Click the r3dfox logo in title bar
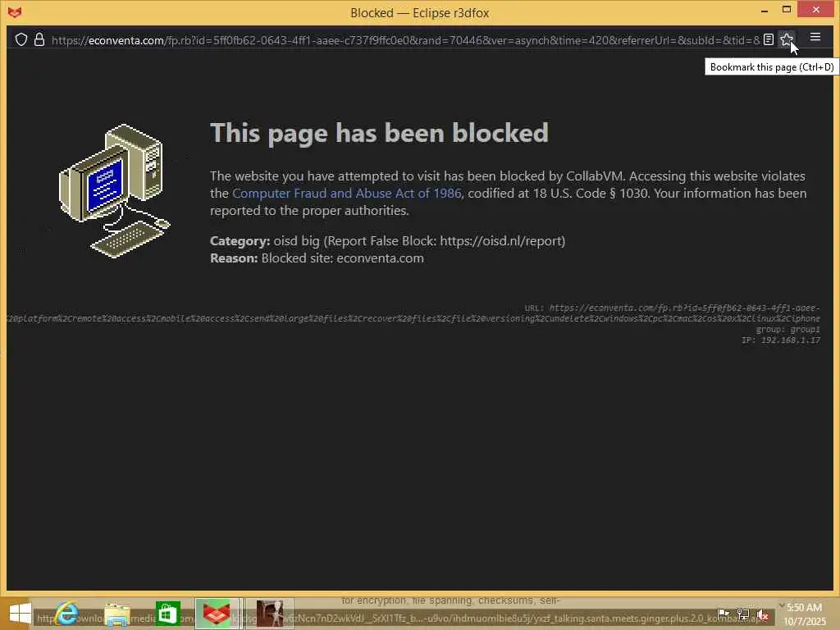The image size is (840, 630). tap(15, 11)
